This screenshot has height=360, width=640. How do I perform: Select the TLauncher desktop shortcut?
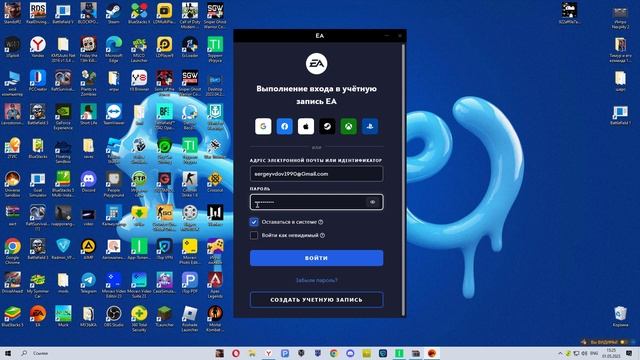pyautogui.click(x=164, y=316)
